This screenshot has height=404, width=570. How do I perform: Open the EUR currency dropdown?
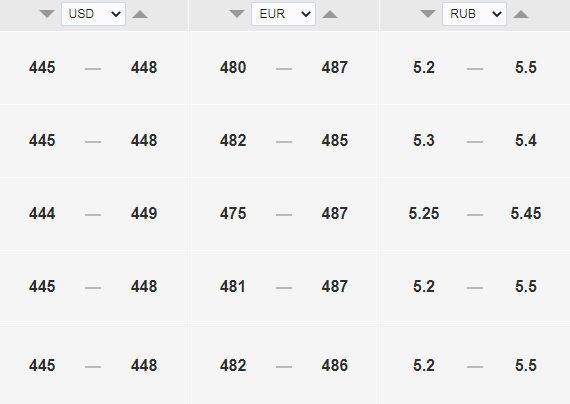click(x=284, y=14)
